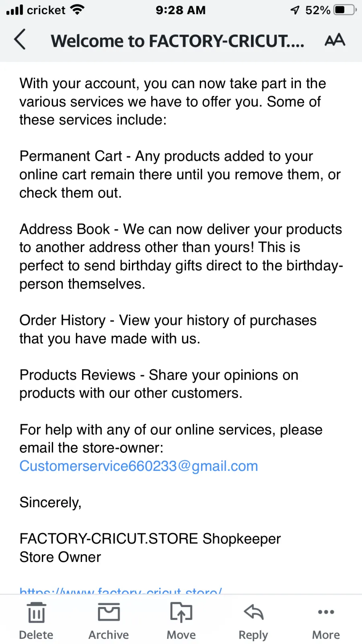Tap the Products Reviews paragraph
362x644 pixels.
click(159, 384)
